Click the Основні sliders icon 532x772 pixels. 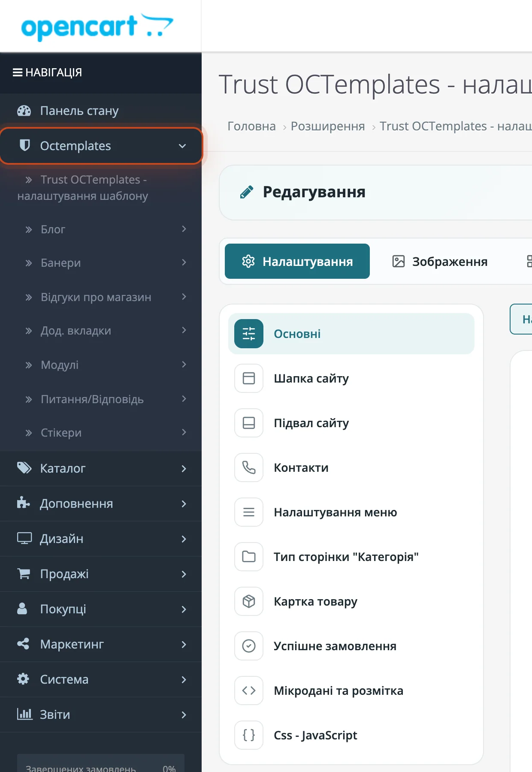[249, 334]
